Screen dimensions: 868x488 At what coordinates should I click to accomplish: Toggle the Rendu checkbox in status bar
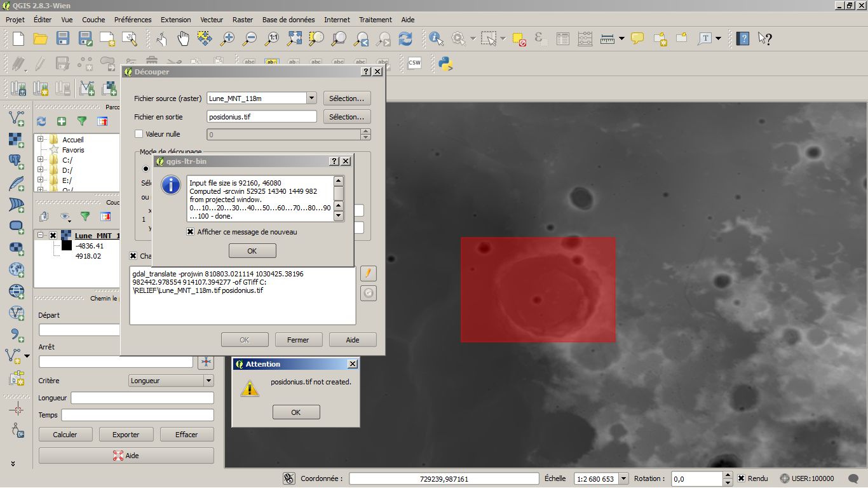click(x=741, y=478)
